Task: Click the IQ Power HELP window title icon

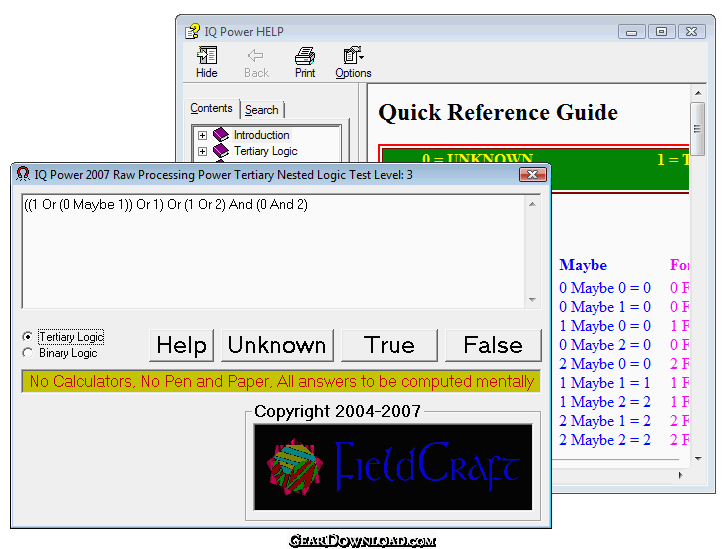Action: click(192, 31)
